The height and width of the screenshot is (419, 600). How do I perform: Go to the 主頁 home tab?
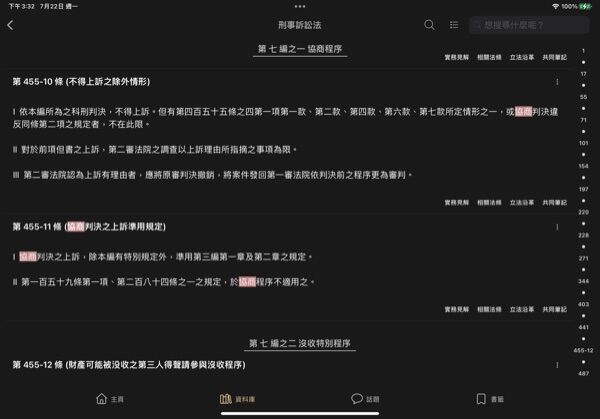110,399
